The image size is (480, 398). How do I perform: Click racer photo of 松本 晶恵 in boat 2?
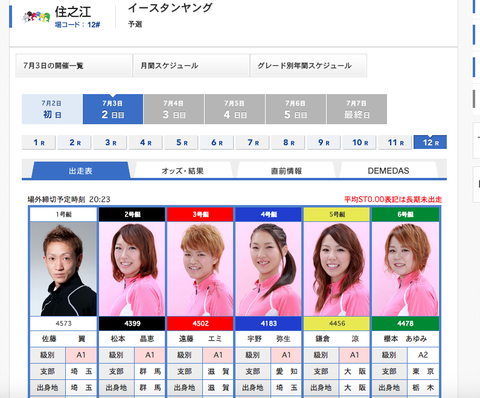132,269
